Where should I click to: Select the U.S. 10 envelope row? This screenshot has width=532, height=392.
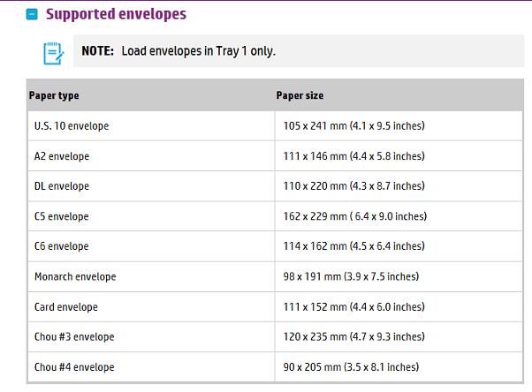275,125
